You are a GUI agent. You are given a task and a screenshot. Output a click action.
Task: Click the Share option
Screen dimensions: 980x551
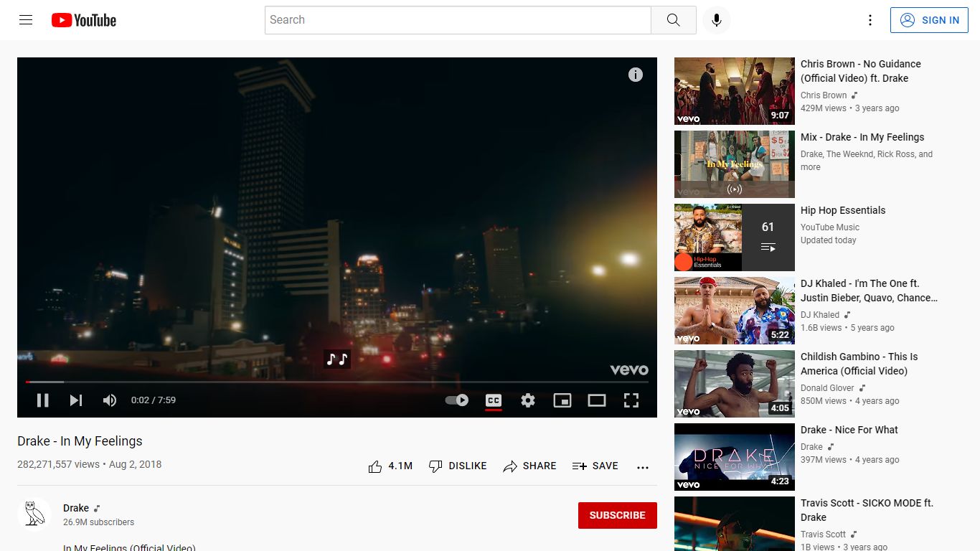point(529,466)
